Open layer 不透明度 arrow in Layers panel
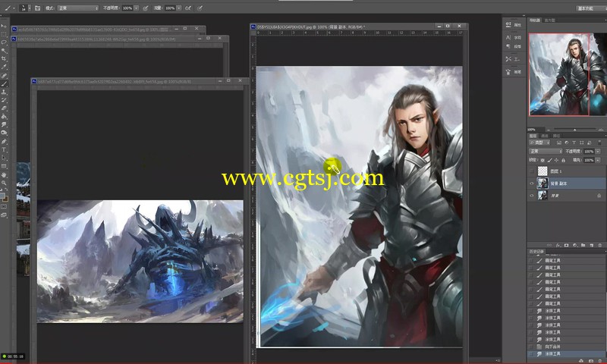 click(x=598, y=151)
